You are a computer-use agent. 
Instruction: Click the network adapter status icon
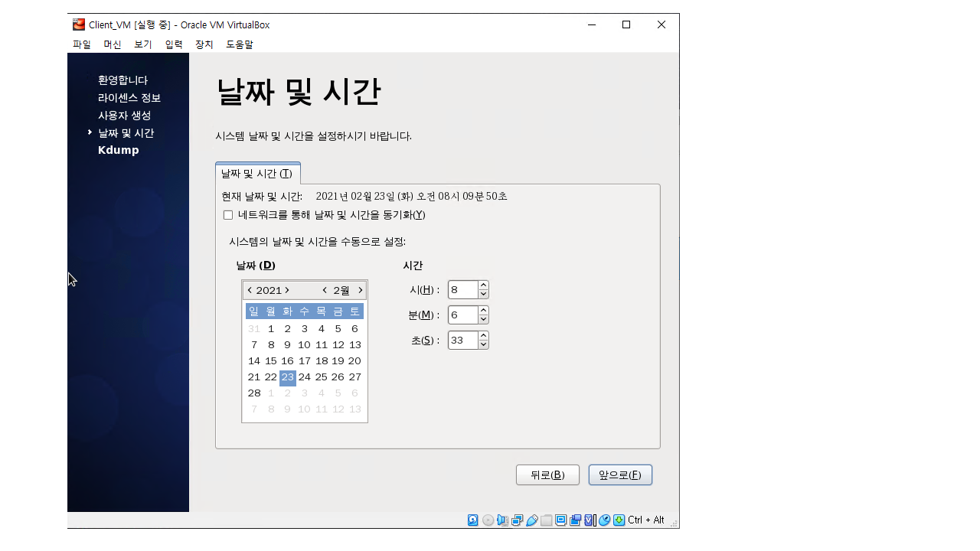point(517,520)
